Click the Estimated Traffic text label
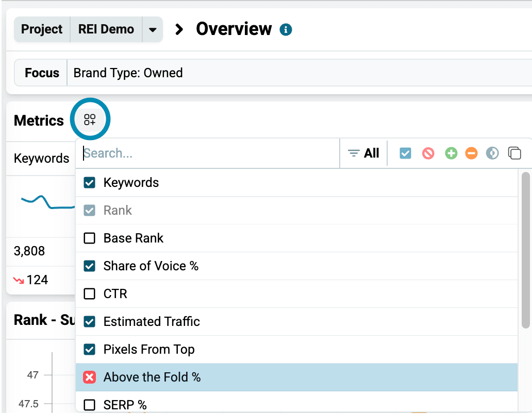 pos(152,321)
